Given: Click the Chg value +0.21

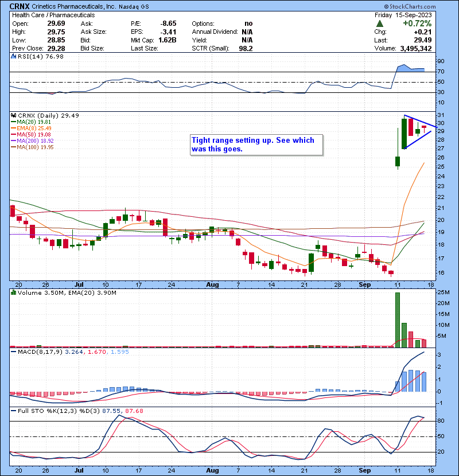Looking at the screenshot, I should click(x=422, y=32).
